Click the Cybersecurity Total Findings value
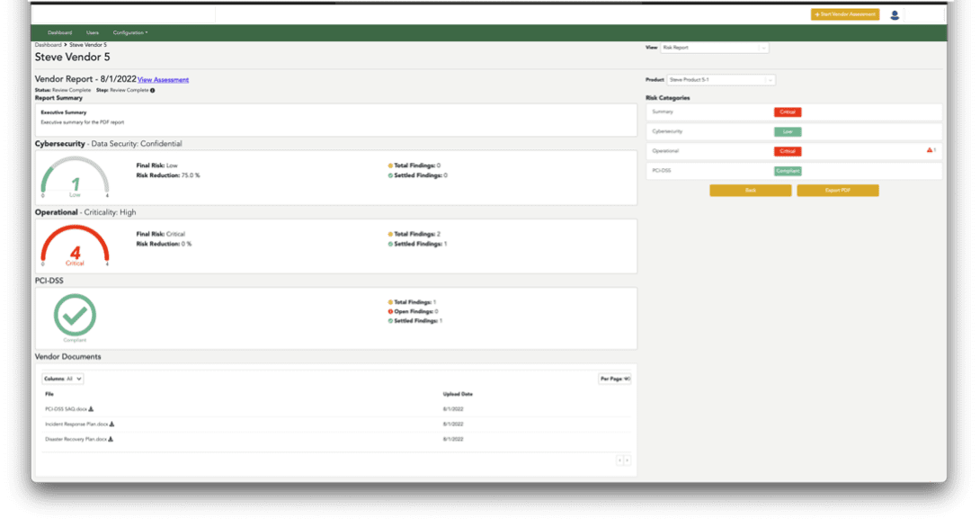 (438, 165)
